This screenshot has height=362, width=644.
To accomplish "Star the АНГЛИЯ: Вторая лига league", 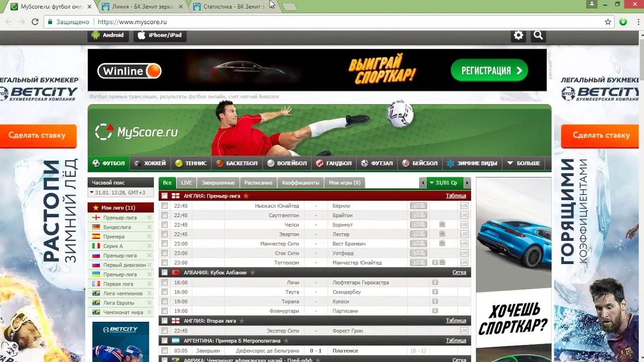I will [242, 321].
